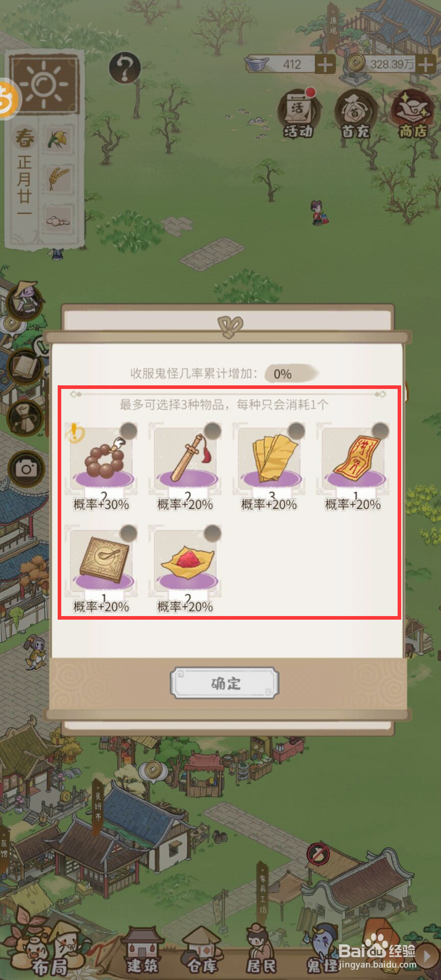Screen dimensions: 441x980
Task: Open the 商店 shop icon
Action: (x=412, y=113)
